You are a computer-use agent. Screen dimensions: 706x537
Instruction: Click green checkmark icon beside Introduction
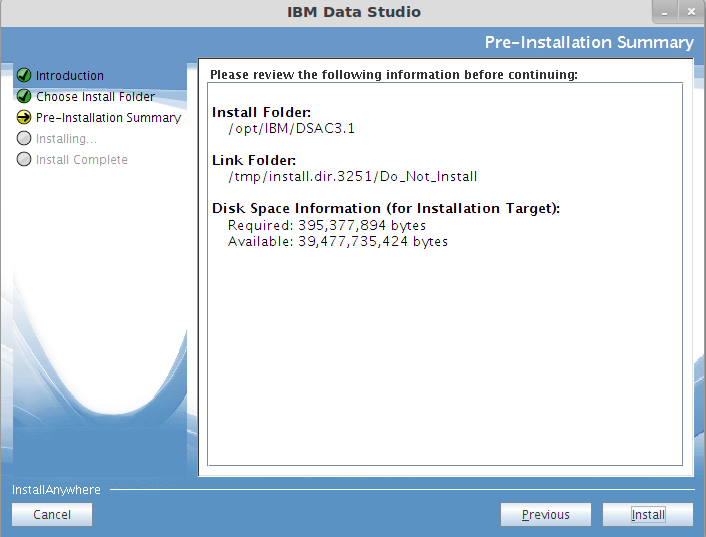pyautogui.click(x=24, y=75)
